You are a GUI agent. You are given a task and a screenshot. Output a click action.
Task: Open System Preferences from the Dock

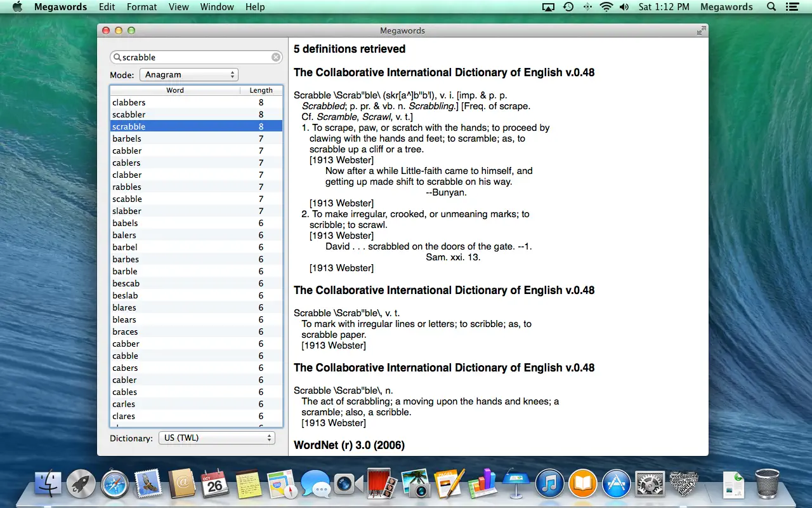point(650,484)
